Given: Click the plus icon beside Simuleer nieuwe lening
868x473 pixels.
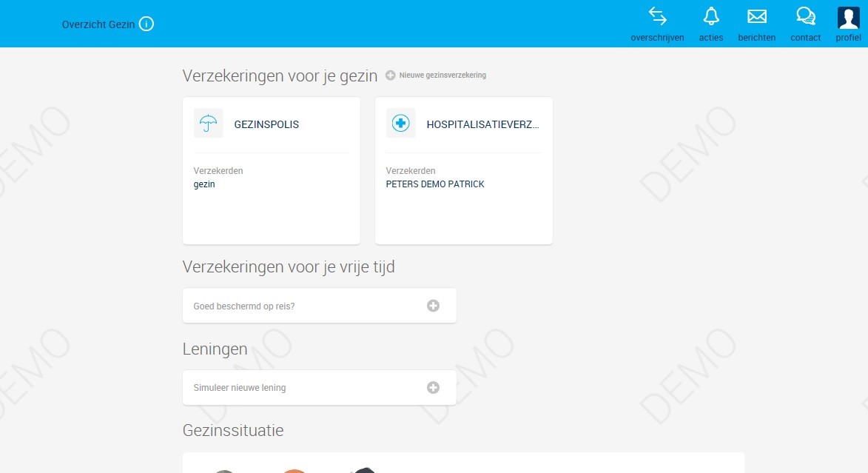Looking at the screenshot, I should (433, 387).
